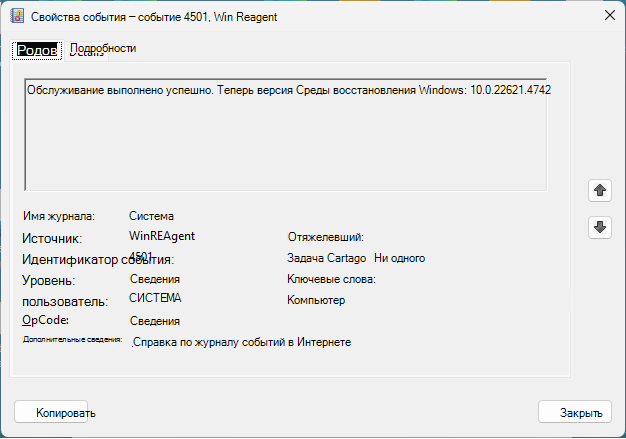Show the previous event with up arrow

pyautogui.click(x=600, y=190)
